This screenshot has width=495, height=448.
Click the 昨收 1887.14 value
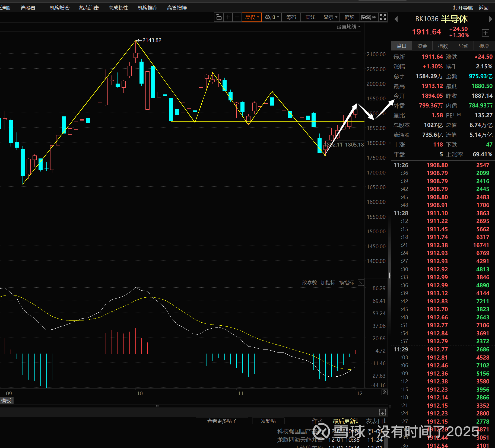coord(482,96)
